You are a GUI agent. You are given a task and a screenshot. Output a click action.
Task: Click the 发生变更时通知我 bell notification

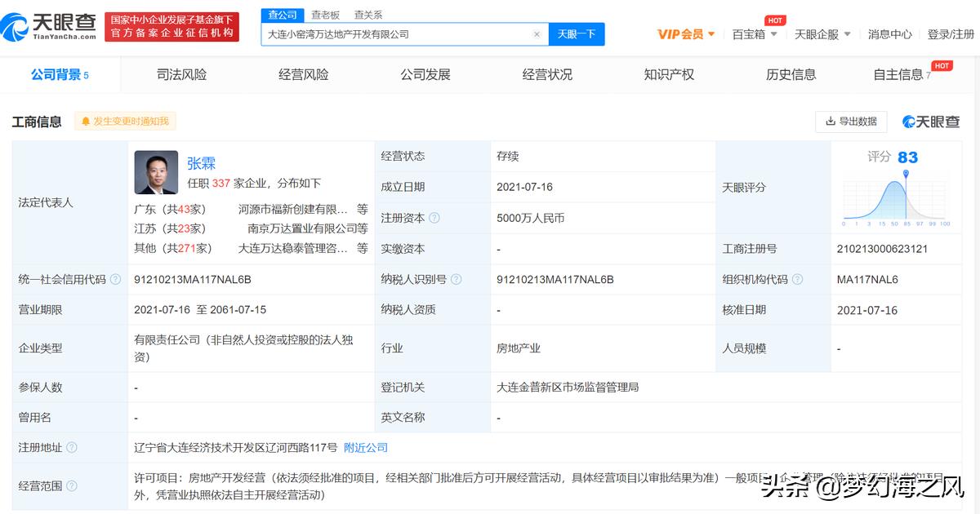125,122
